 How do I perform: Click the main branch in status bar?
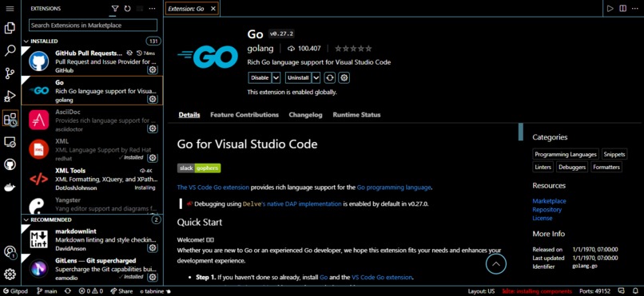46,291
